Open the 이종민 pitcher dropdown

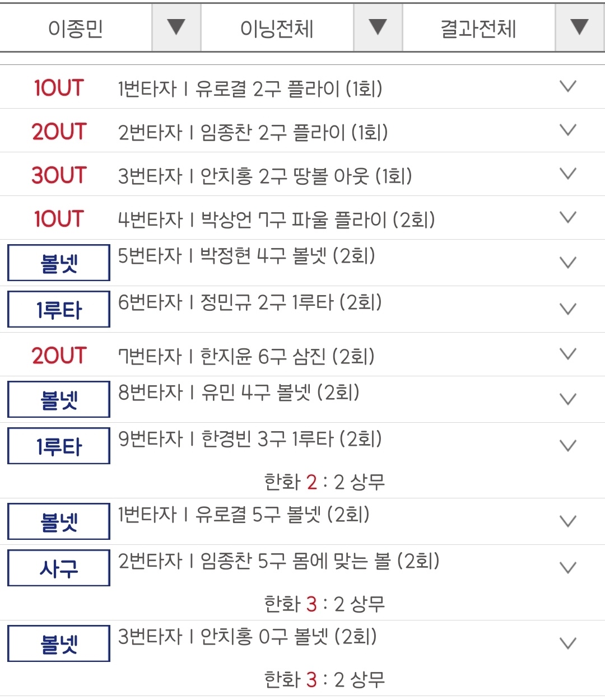click(176, 27)
